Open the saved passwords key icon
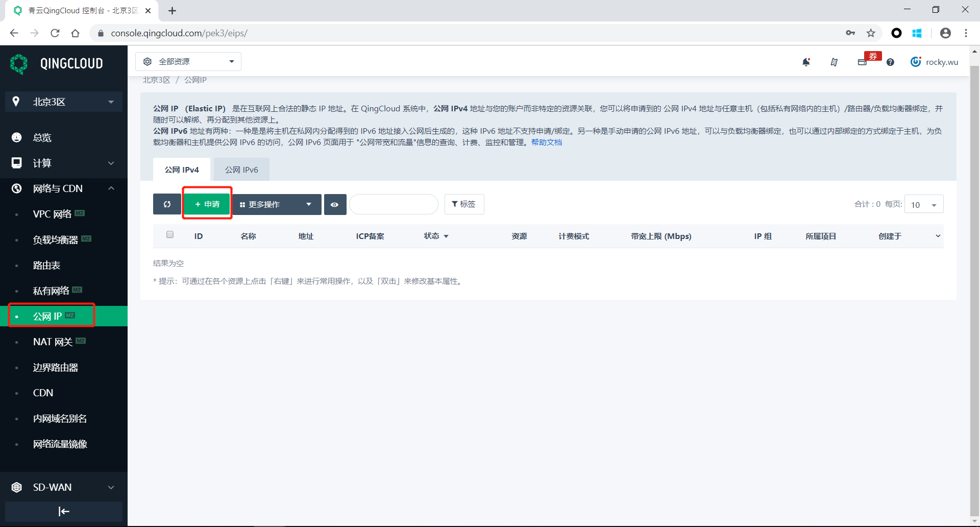The width and height of the screenshot is (980, 527). pyautogui.click(x=850, y=33)
